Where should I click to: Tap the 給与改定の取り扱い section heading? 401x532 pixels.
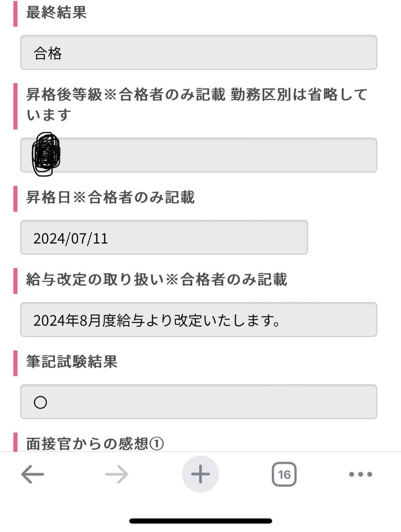(x=156, y=280)
